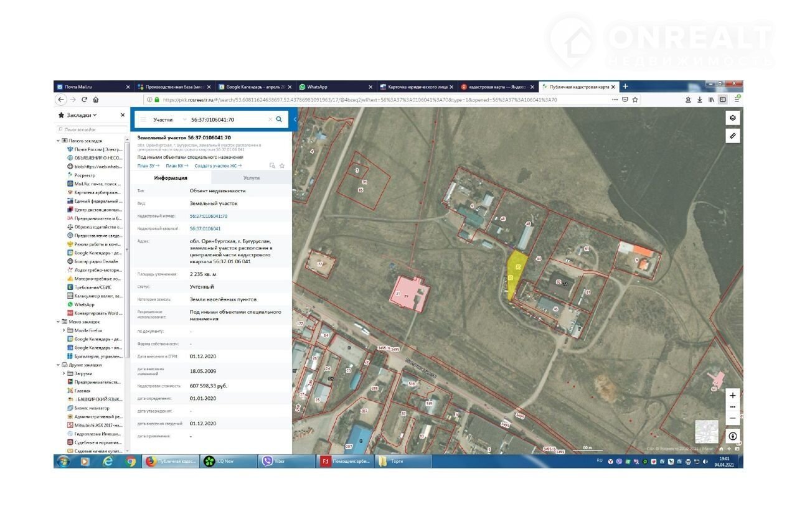Click the blue search magnifier icon
Image resolution: width=797 pixels, height=532 pixels.
(x=279, y=119)
